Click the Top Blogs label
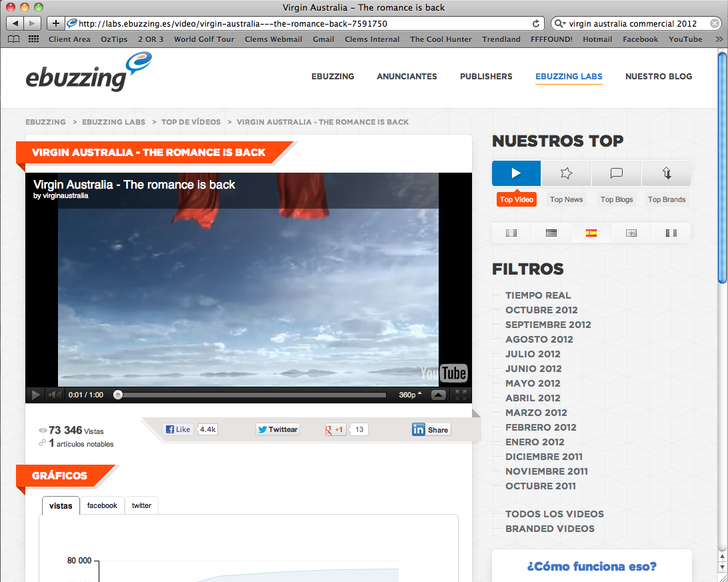 click(x=617, y=199)
